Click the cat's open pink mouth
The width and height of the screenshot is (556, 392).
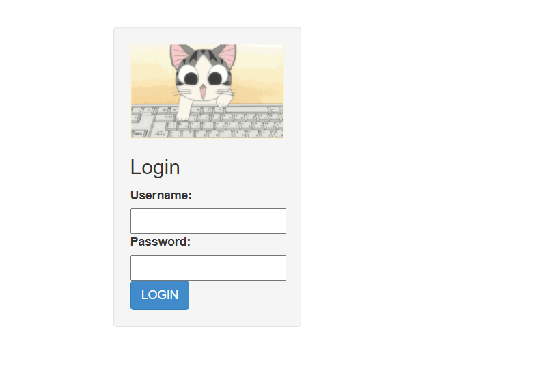point(203,92)
